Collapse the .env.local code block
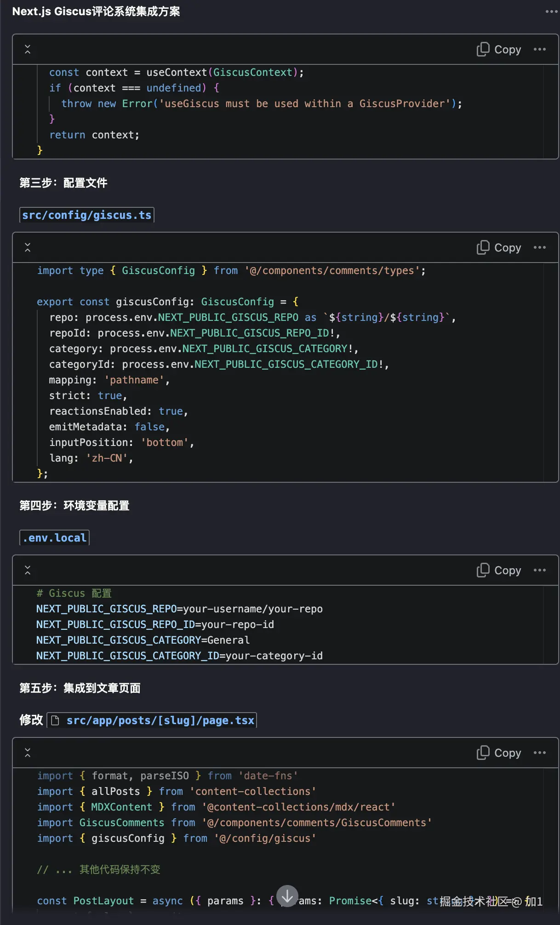The width and height of the screenshot is (560, 925). 28,571
